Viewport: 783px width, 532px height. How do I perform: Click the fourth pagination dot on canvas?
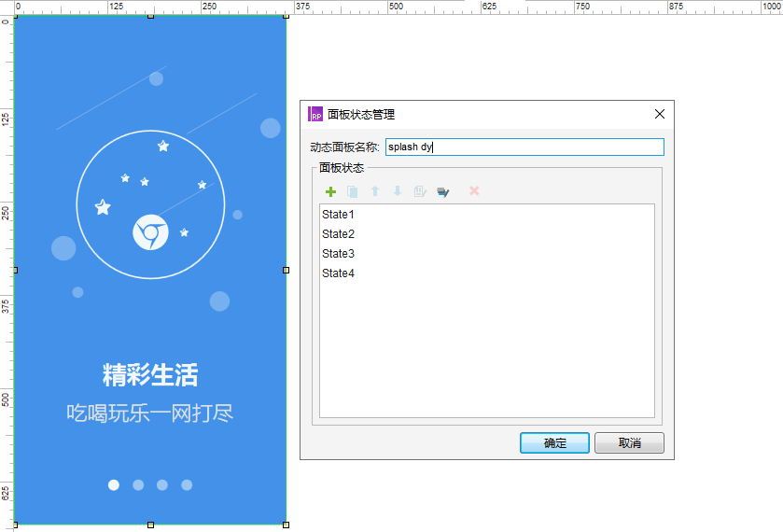click(187, 484)
